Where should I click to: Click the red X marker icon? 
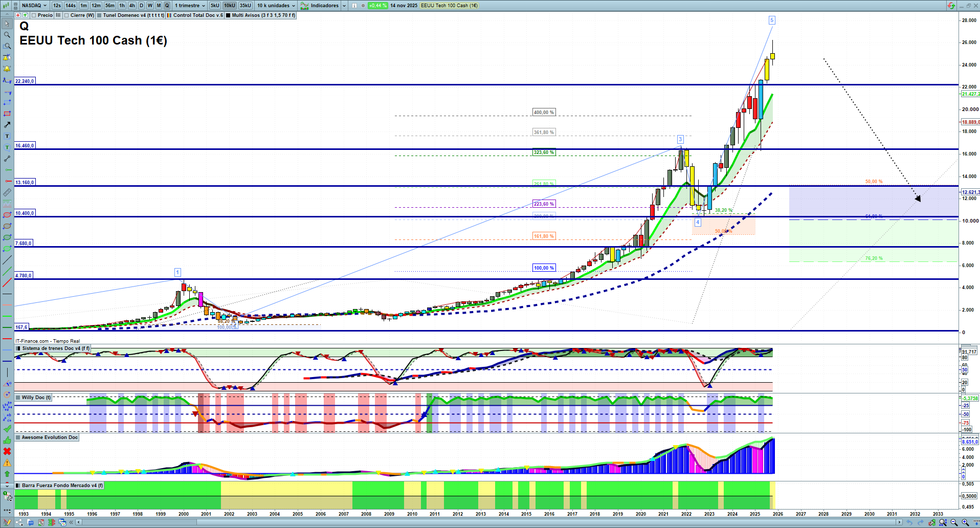click(x=7, y=451)
